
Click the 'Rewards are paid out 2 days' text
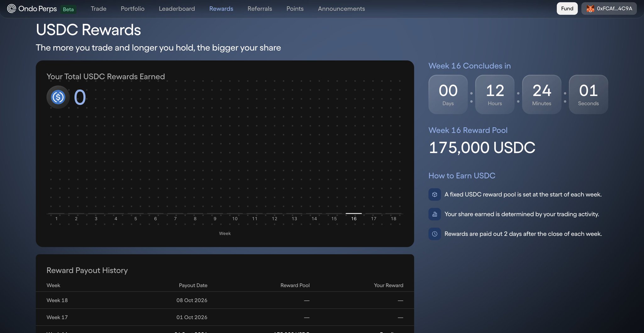(523, 234)
